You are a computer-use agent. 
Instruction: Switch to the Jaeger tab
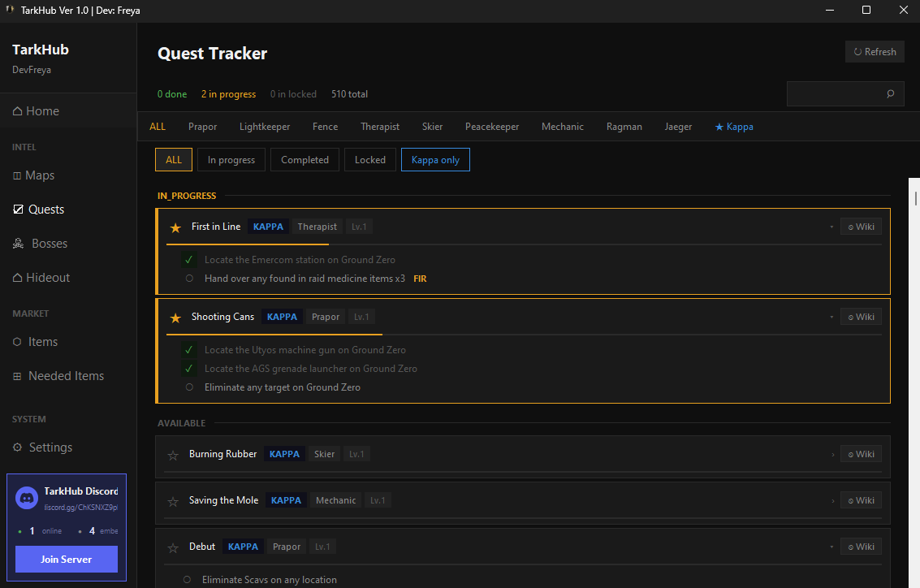point(678,126)
